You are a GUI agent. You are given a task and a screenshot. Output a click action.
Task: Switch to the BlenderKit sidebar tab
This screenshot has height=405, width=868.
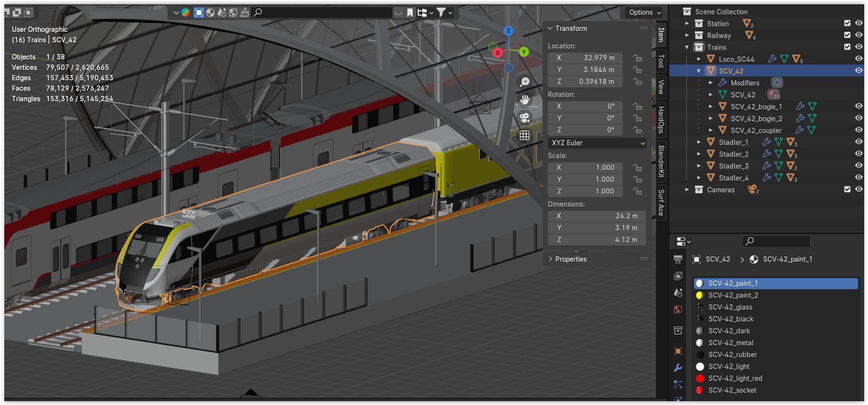click(661, 161)
